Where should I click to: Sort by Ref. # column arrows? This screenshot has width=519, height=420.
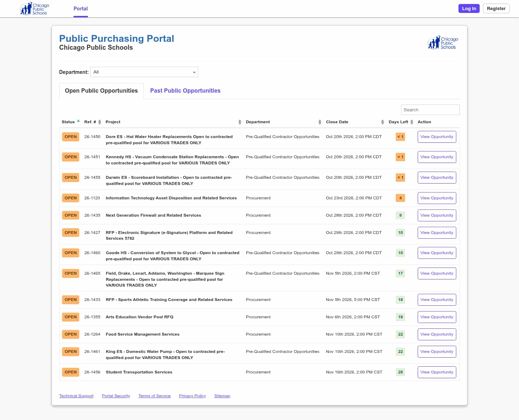pyautogui.click(x=99, y=122)
